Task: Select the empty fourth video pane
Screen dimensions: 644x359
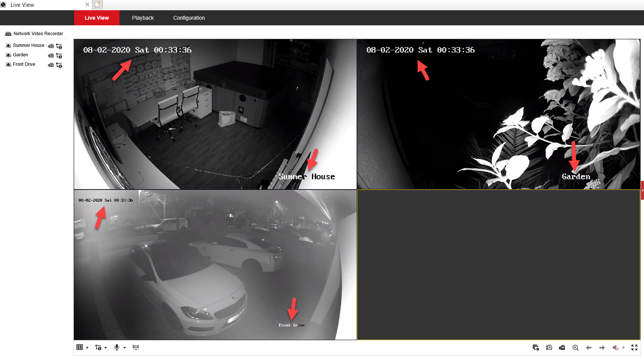Action: coord(498,264)
